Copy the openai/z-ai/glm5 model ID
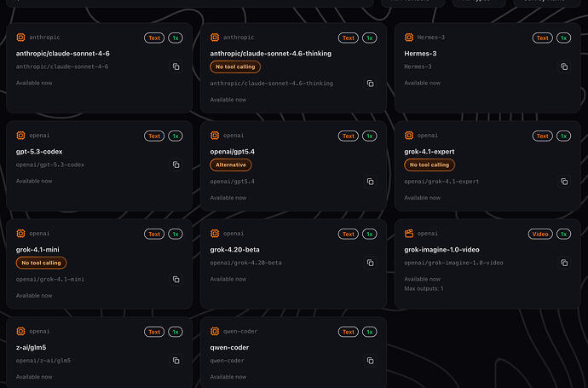The image size is (588, 388). click(x=176, y=361)
